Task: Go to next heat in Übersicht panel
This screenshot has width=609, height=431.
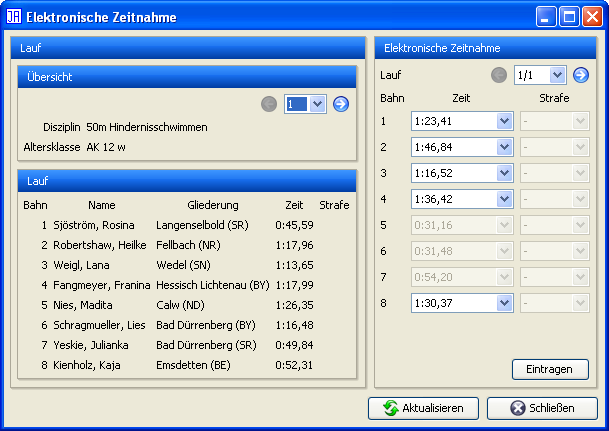Action: point(341,104)
